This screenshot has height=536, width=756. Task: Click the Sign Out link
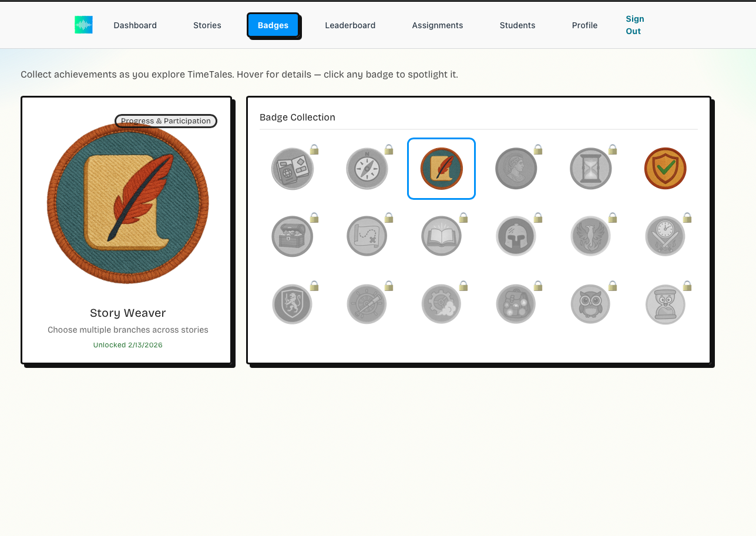[634, 25]
